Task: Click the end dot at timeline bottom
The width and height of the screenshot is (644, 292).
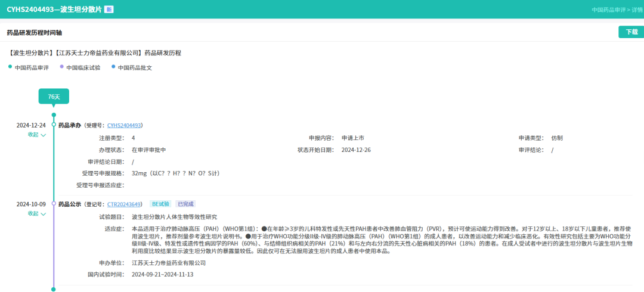Action: [x=54, y=289]
